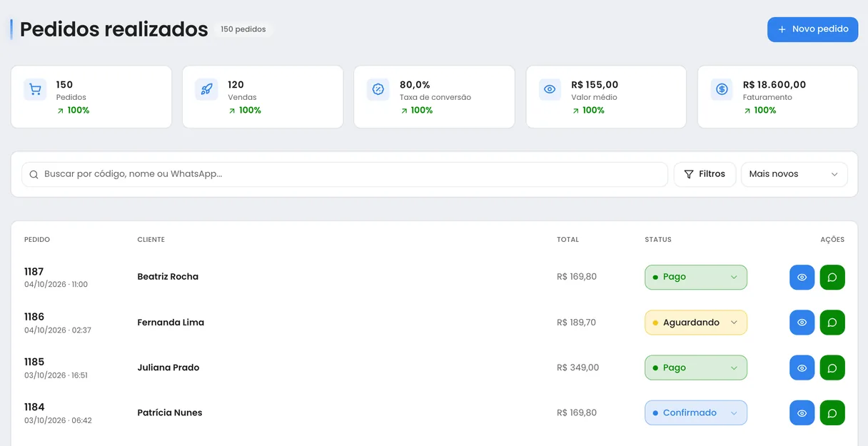The image size is (868, 446).
Task: Click the shopping cart icon on Pedidos card
Action: [x=35, y=89]
